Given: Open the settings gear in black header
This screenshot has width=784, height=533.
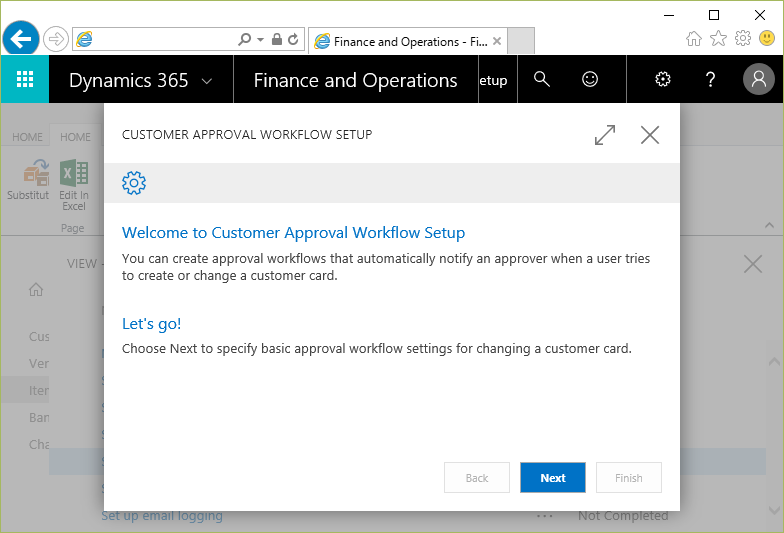Looking at the screenshot, I should pos(663,79).
